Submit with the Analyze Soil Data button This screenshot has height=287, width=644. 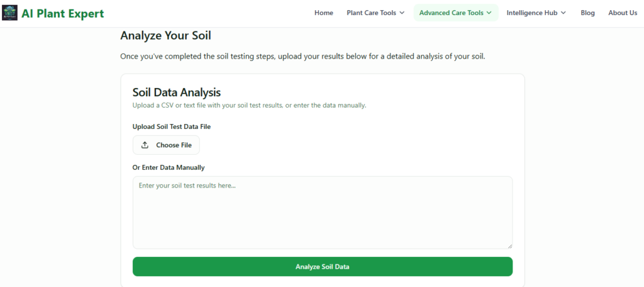(x=322, y=267)
